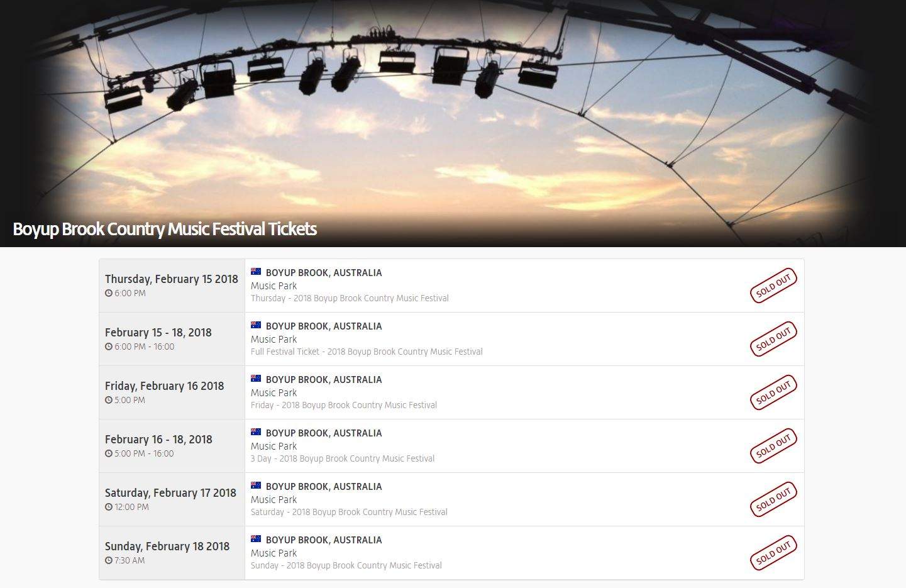Image resolution: width=906 pixels, height=588 pixels.
Task: Click the Australian flag on the Thursday February 15 row
Action: pyautogui.click(x=256, y=271)
